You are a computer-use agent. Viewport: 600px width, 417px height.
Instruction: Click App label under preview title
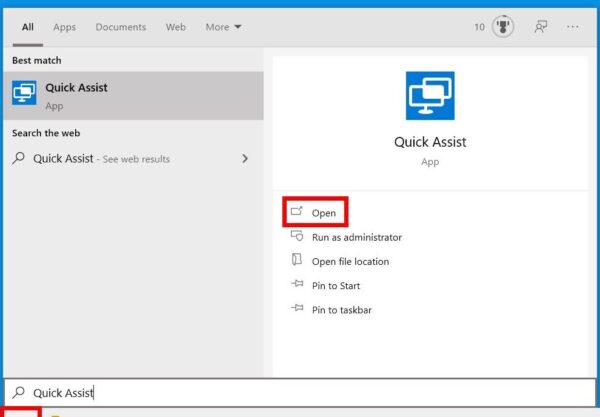[430, 162]
